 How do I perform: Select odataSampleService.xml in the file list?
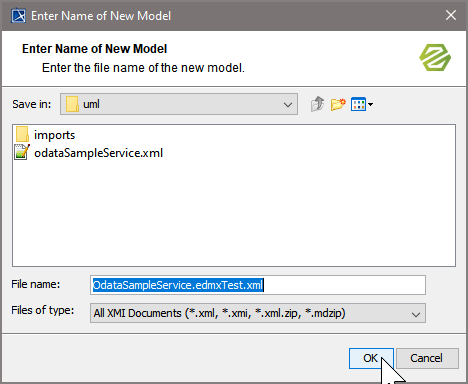click(x=98, y=153)
